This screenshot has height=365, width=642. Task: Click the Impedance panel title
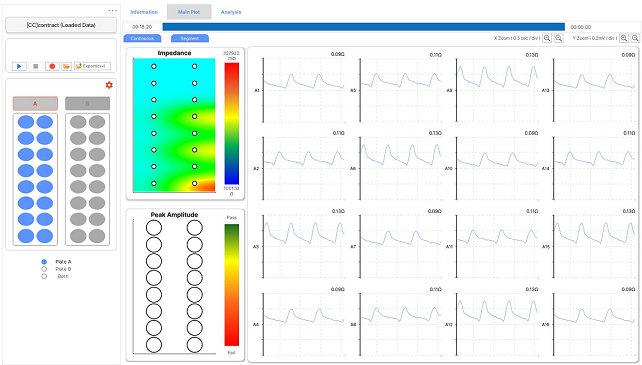coord(174,53)
